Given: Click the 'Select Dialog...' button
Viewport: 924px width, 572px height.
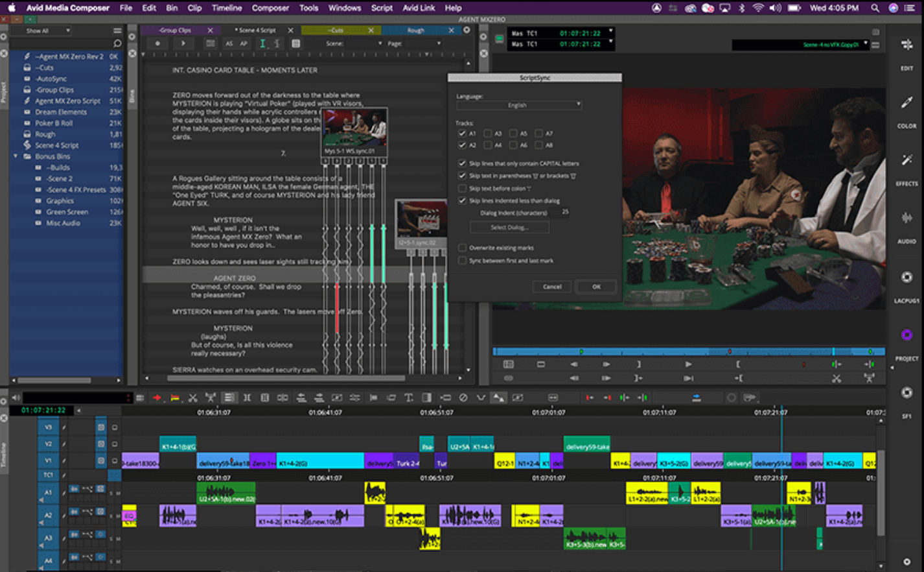Looking at the screenshot, I should click(x=509, y=228).
